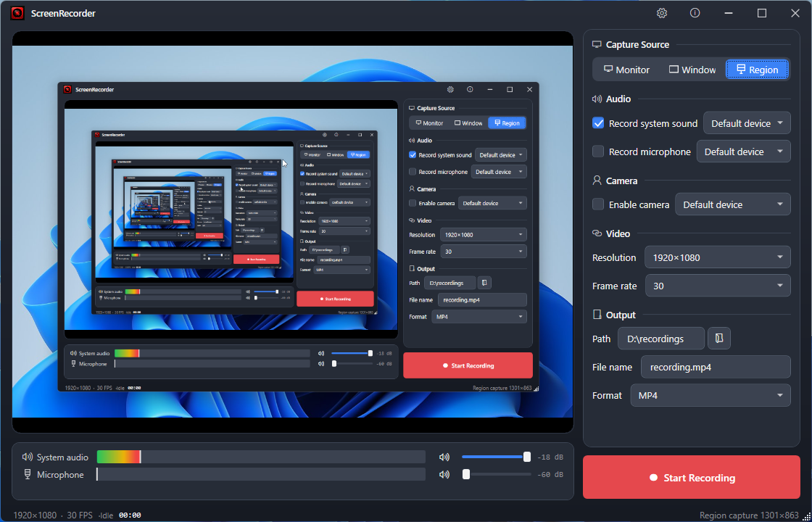Click the System audio level meter
The height and width of the screenshot is (522, 812).
click(261, 457)
